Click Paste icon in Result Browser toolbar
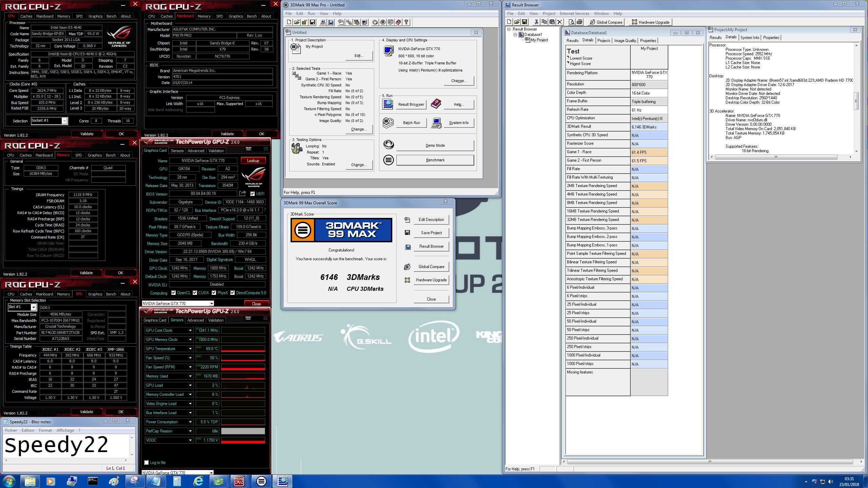This screenshot has height=488, width=868. 552,22
